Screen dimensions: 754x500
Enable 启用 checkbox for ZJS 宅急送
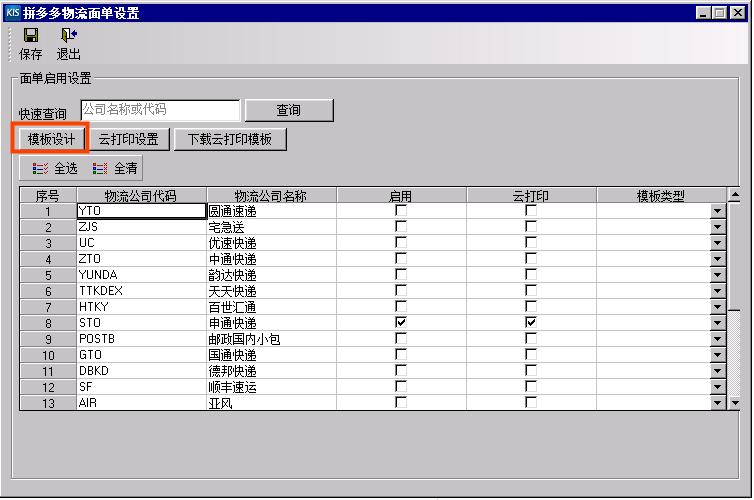tap(401, 226)
